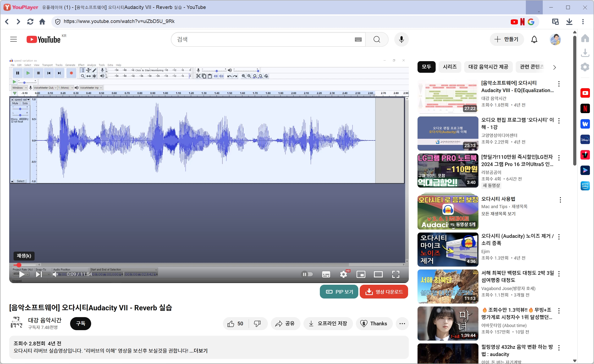This screenshot has height=364, width=594.
Task: Toggle subtitles with the captions button
Action: coord(326,274)
